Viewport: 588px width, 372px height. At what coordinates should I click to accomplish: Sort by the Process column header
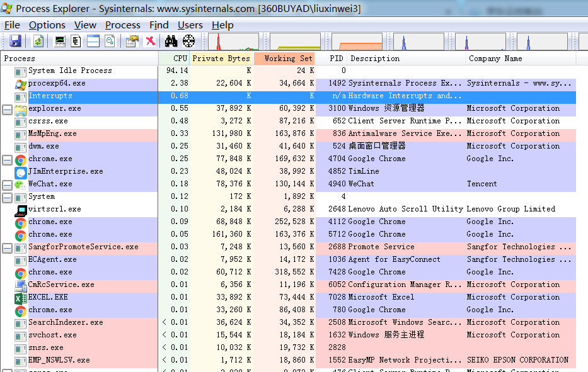pos(79,59)
